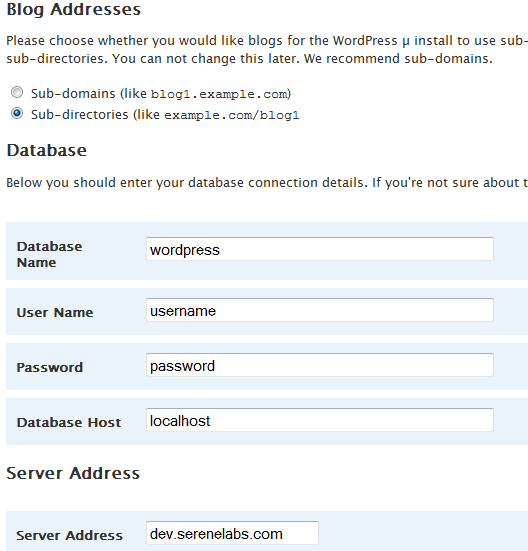Select the Sub-directories radio button
Viewport: 528px width, 551px height.
tap(17, 114)
